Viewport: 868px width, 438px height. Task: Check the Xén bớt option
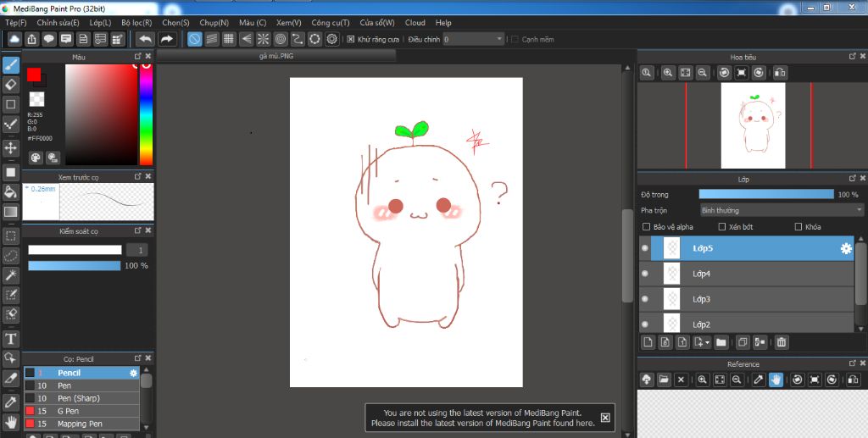pyautogui.click(x=722, y=227)
